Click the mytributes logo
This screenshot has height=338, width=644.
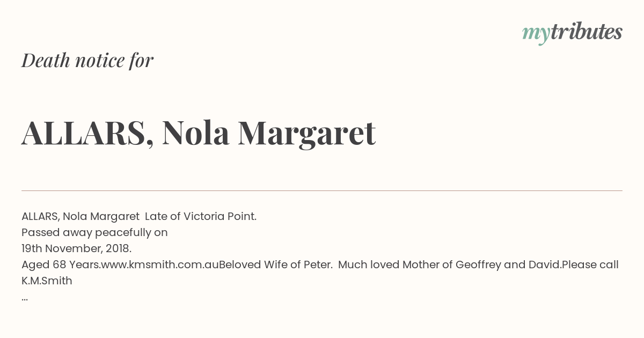point(572,33)
